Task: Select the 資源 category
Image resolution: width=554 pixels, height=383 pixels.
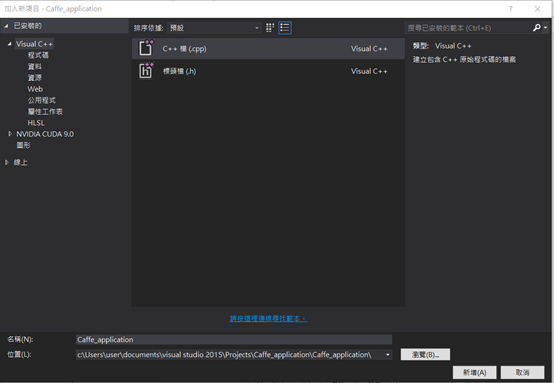Action: pos(35,78)
